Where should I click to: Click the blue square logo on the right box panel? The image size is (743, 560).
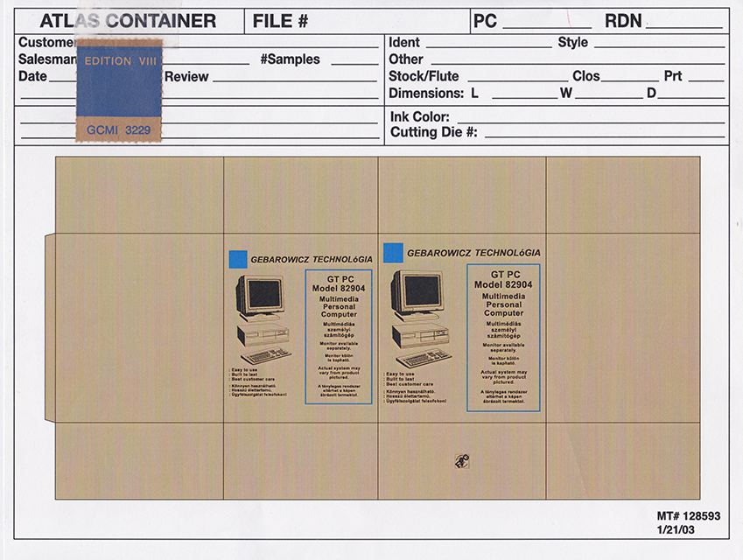(393, 253)
